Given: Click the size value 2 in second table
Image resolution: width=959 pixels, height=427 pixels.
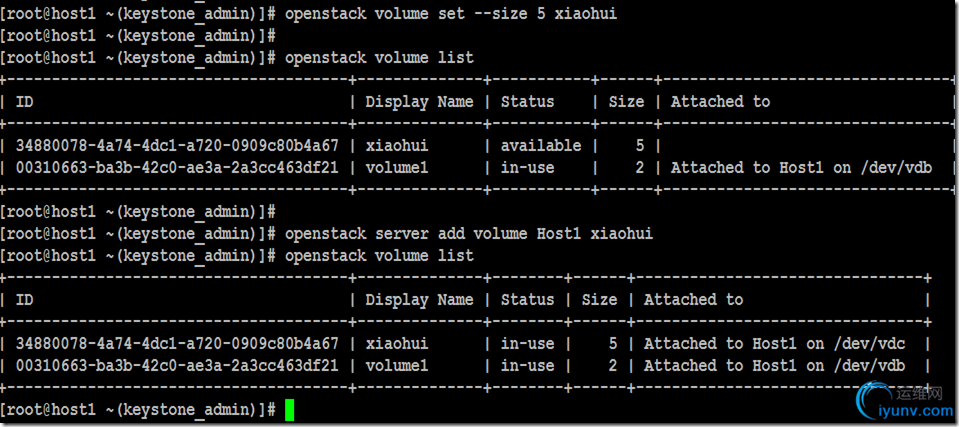Looking at the screenshot, I should tap(613, 366).
